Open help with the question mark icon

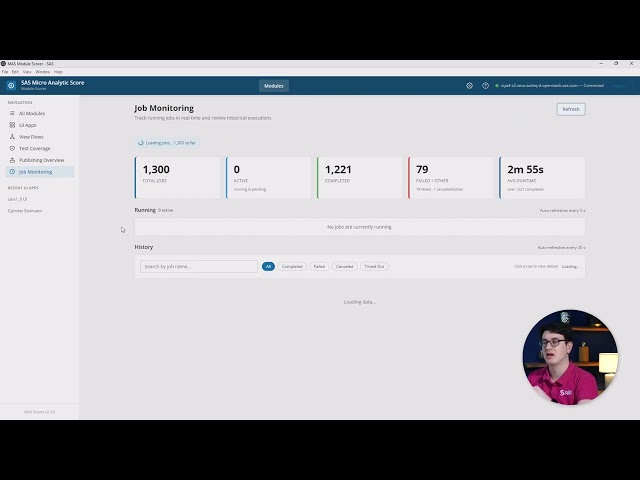point(485,86)
